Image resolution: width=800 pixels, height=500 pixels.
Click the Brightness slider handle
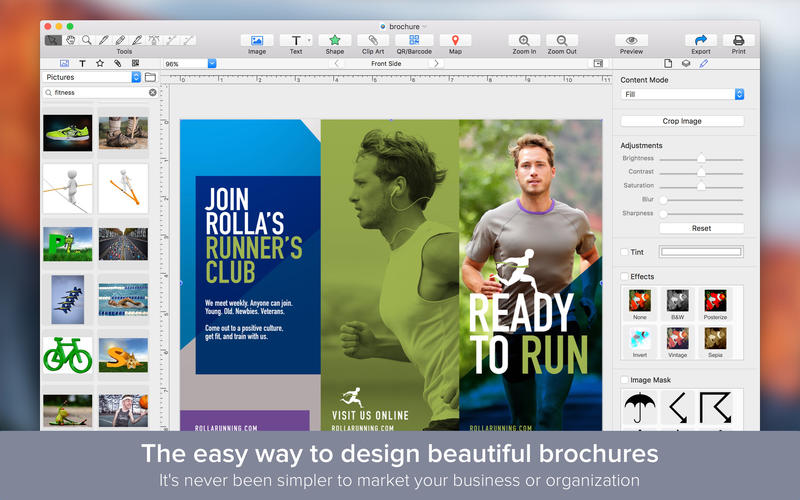701,158
